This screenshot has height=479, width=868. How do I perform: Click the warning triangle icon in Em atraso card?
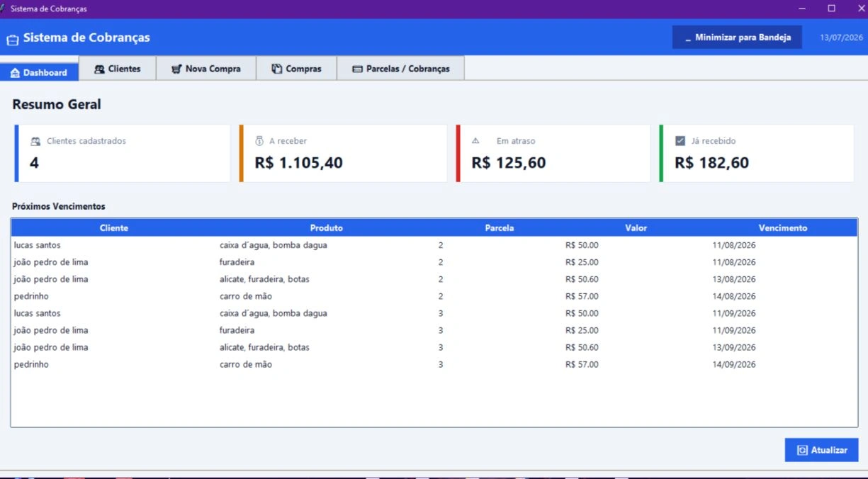pos(475,140)
